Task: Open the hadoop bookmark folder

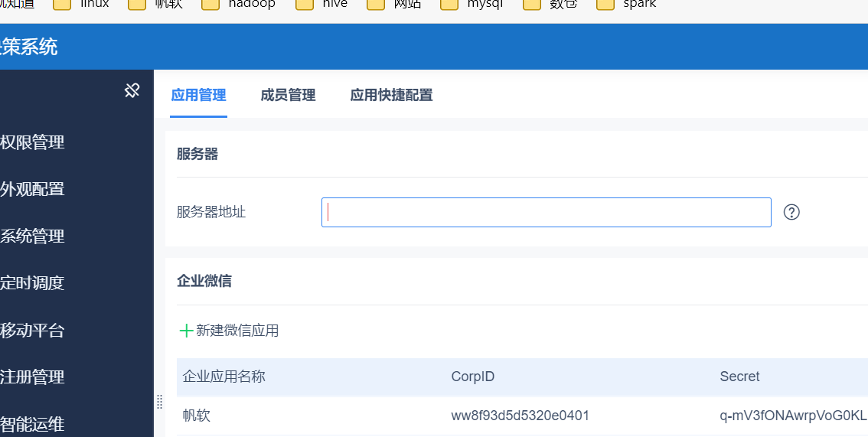Action: click(x=239, y=5)
